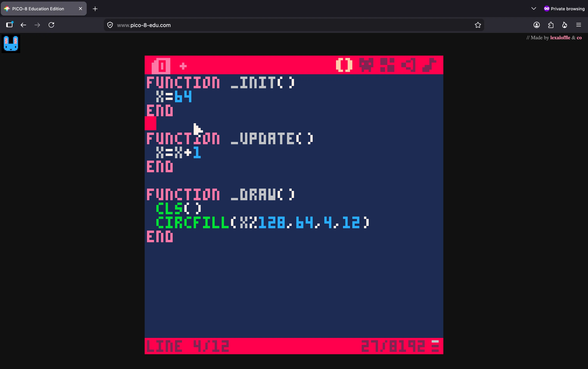The image size is (588, 369).
Task: Open the co link
Action: (x=579, y=38)
